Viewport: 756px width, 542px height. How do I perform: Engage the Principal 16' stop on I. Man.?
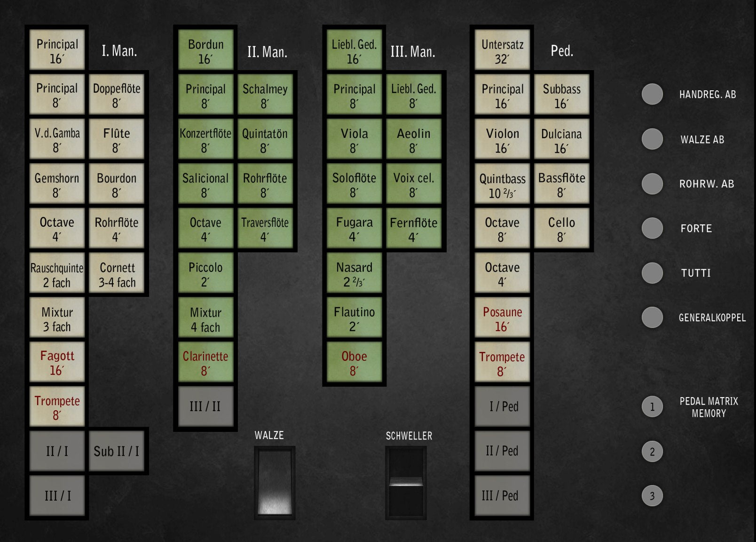(57, 50)
